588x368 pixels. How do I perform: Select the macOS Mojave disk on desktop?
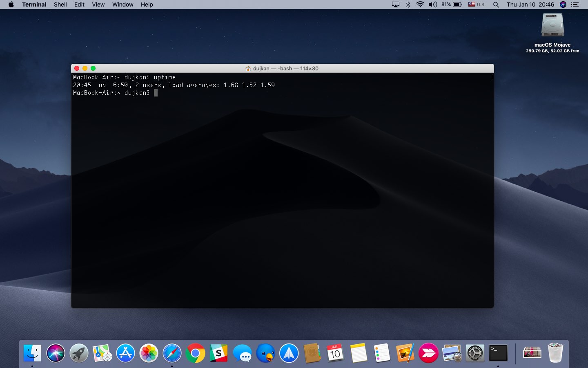pyautogui.click(x=552, y=25)
